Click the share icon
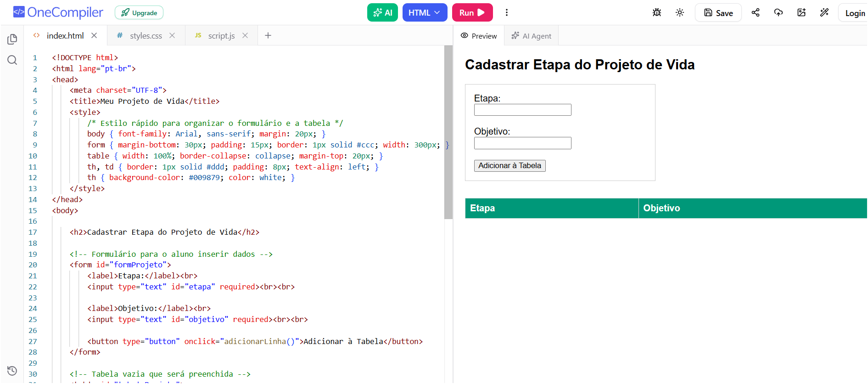The height and width of the screenshot is (384, 868). pyautogui.click(x=756, y=12)
